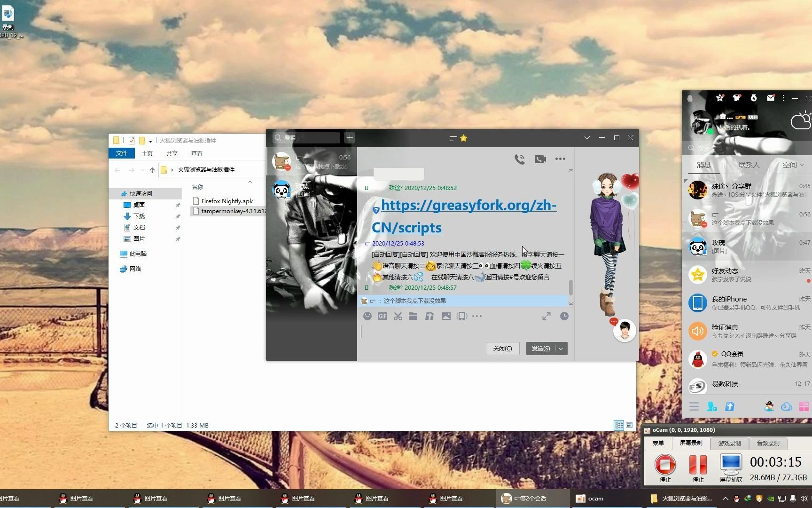
Task: Open the 查看 ribbon tab
Action: tap(197, 153)
